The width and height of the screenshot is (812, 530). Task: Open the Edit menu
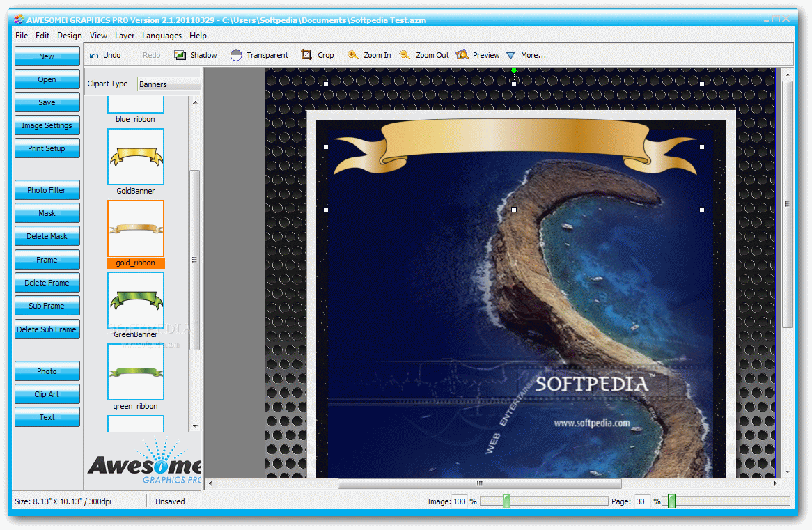[42, 36]
